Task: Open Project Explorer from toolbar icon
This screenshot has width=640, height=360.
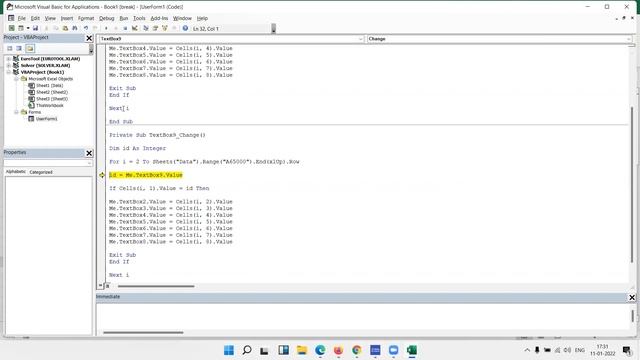Action: 146,28
